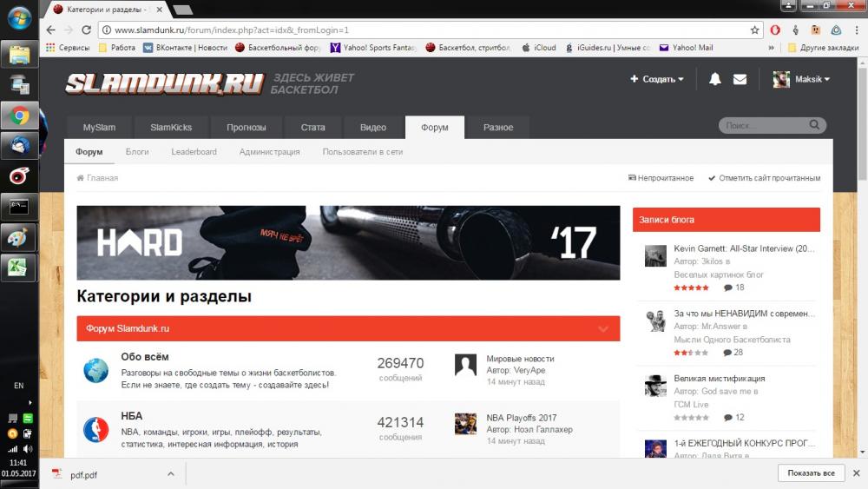The image size is (868, 489).
Task: Collapse the Форум Slamdunk.ru category
Action: (603, 329)
